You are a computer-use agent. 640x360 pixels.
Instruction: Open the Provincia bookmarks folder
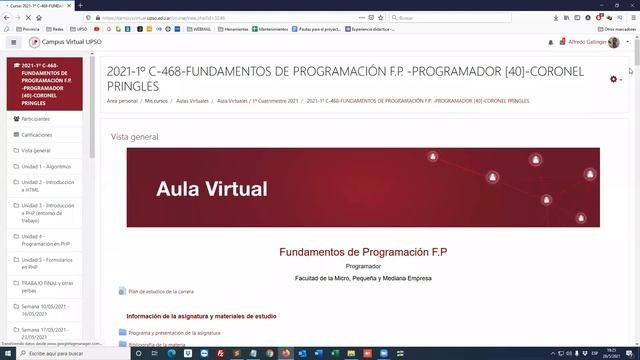pyautogui.click(x=28, y=29)
